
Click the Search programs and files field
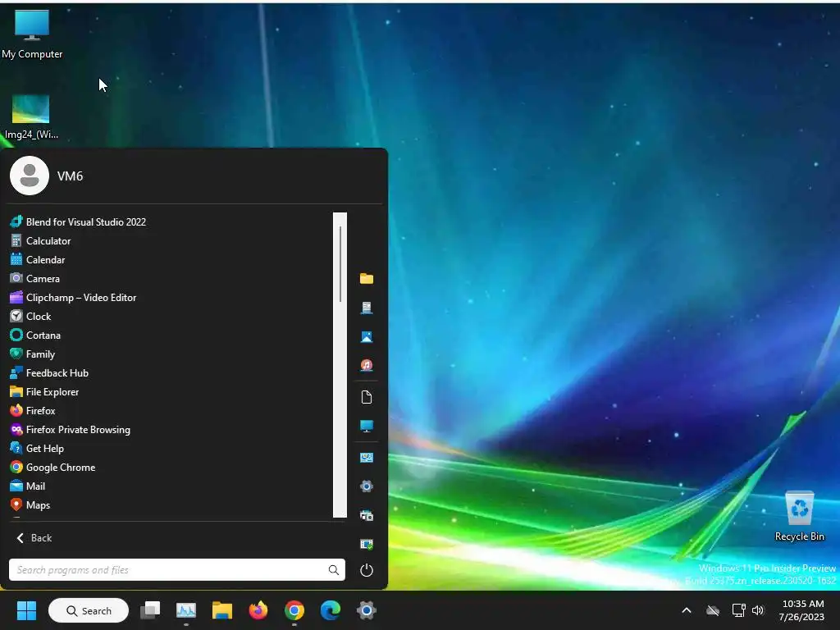(177, 570)
